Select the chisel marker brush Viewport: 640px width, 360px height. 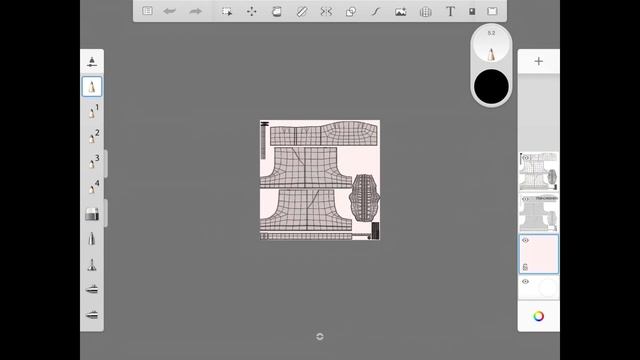tap(92, 214)
